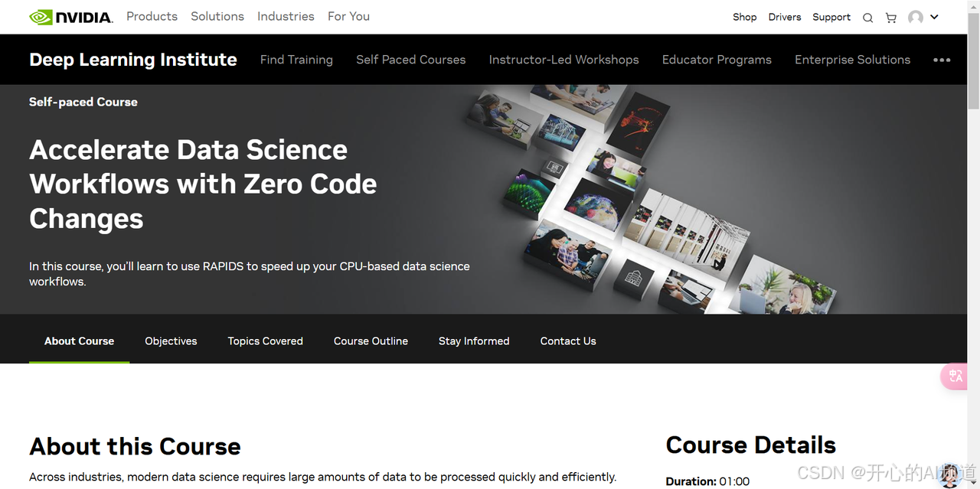Click the 'About this Course' heading

coord(135,446)
